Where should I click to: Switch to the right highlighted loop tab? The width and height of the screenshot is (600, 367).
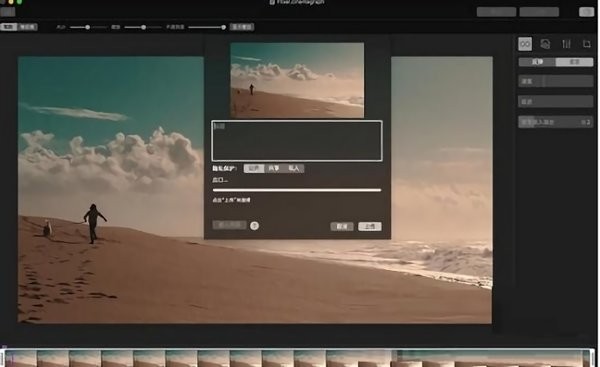[x=574, y=62]
